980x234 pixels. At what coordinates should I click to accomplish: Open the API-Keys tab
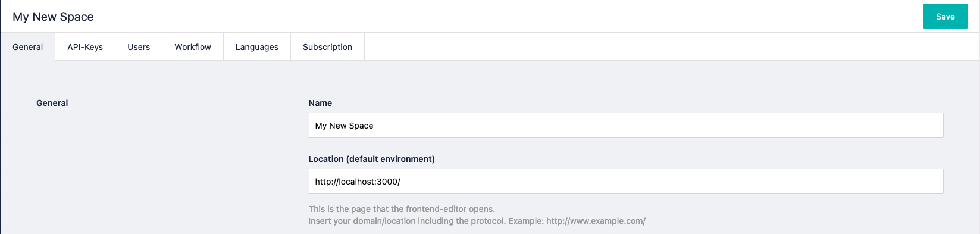85,47
